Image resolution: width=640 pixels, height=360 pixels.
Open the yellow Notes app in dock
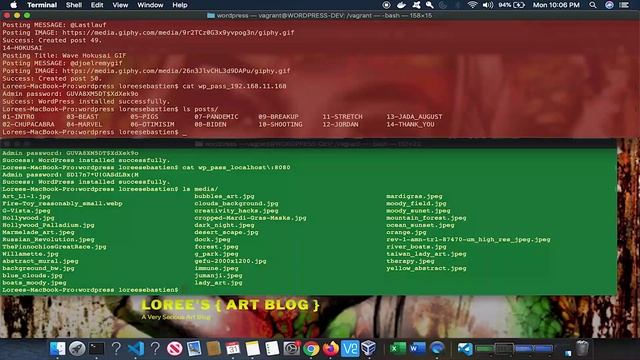click(252, 349)
